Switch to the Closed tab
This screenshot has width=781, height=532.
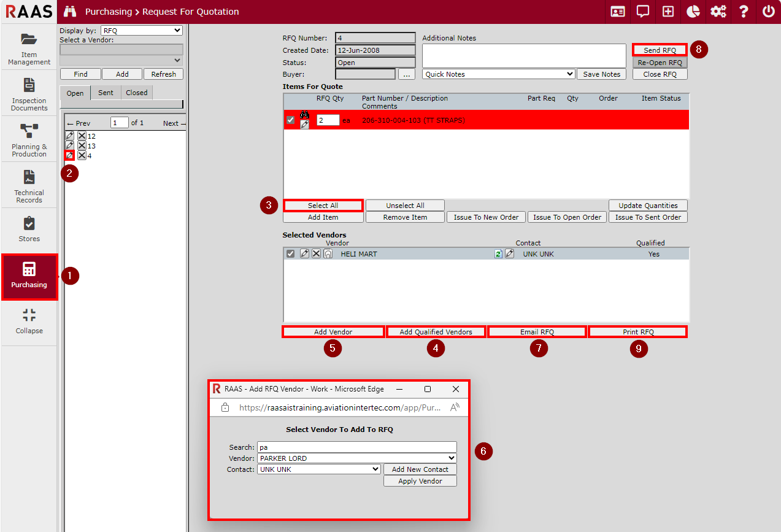136,93
